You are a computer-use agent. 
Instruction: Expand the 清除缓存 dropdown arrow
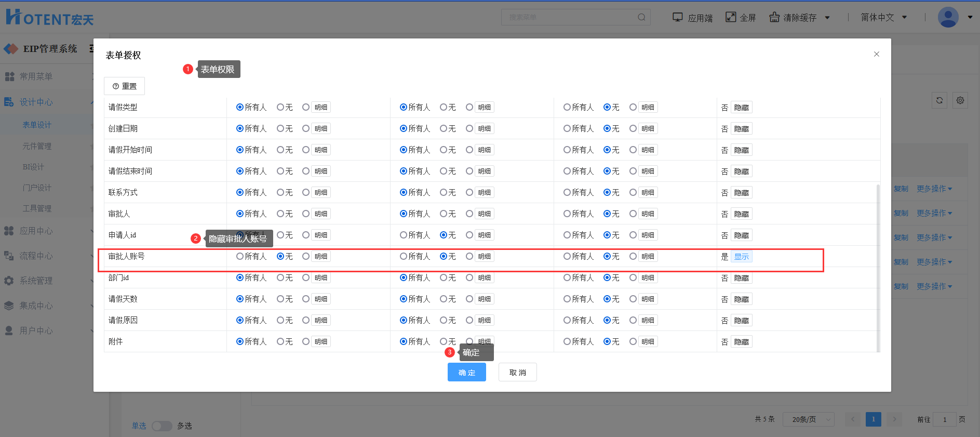[827, 18]
